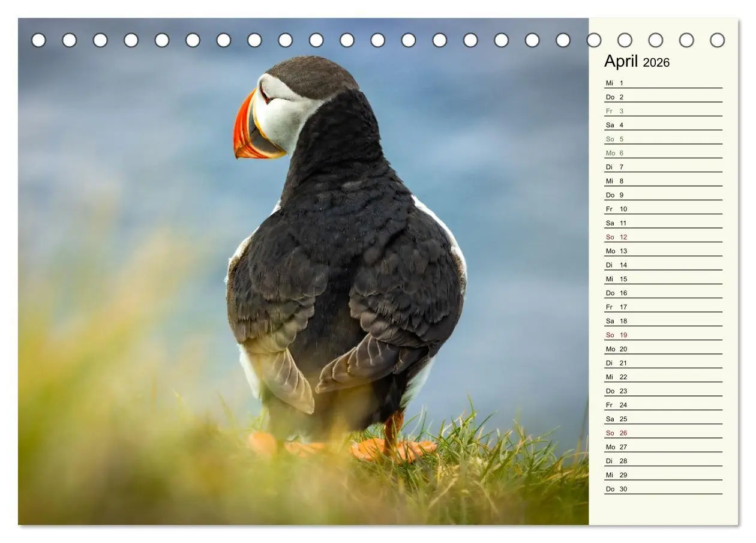Select the 'Mi 15' date row
Screen dimensions: 756x543
663,279
